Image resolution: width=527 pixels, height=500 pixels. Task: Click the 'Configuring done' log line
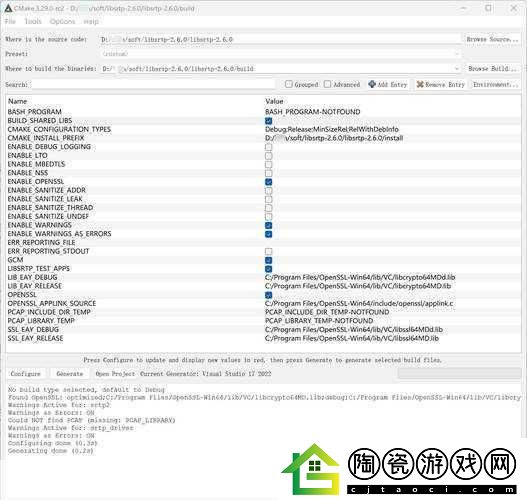(x=52, y=443)
